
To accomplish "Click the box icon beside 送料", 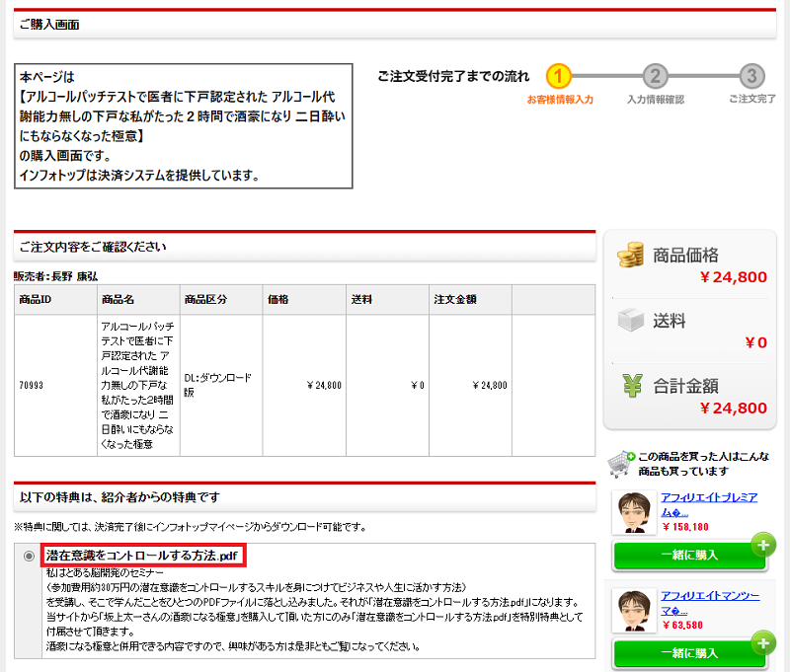I will 630,321.
